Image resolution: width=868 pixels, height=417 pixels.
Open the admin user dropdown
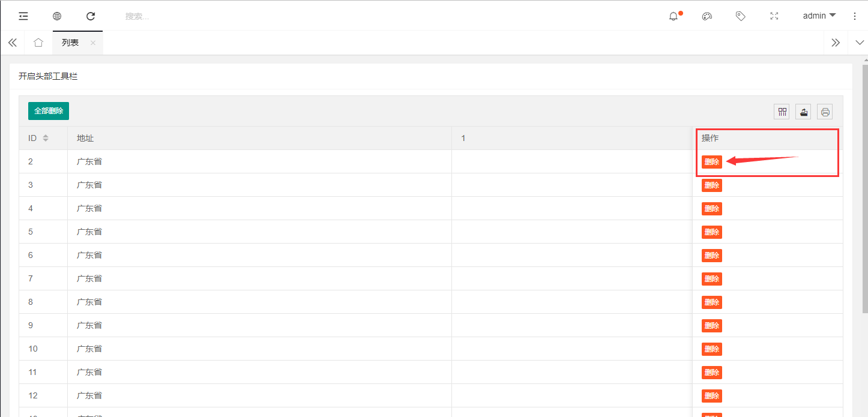point(819,16)
